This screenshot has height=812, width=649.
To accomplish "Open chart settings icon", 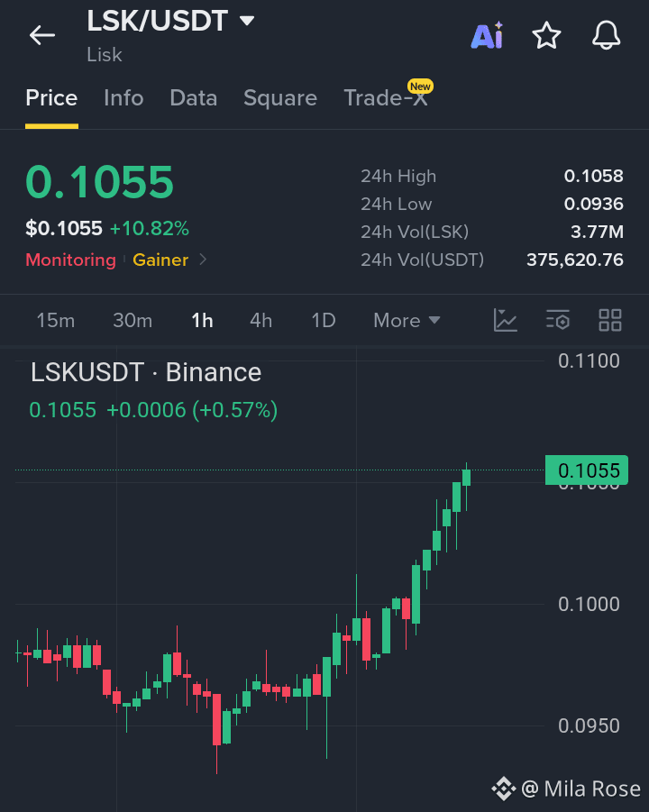I will [558, 320].
